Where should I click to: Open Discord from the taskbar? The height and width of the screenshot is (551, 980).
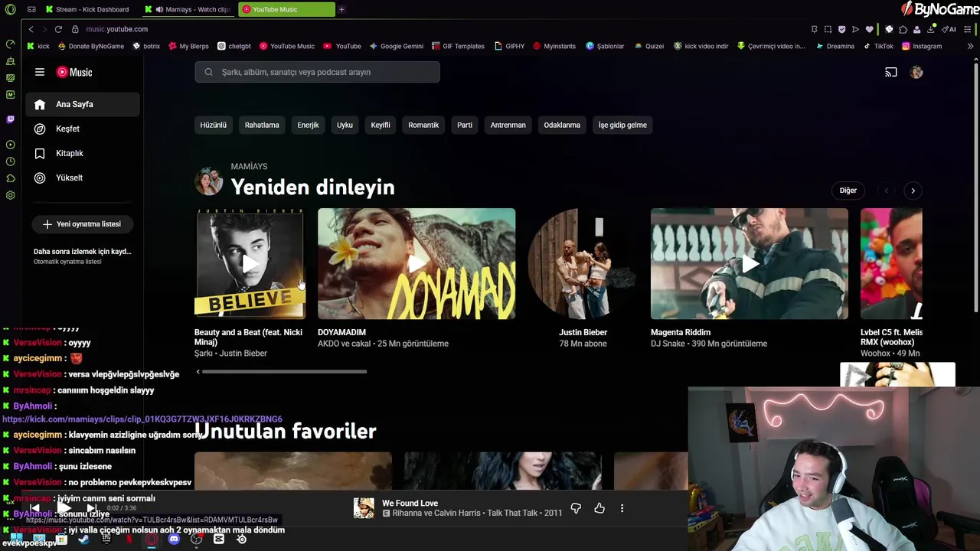click(174, 539)
